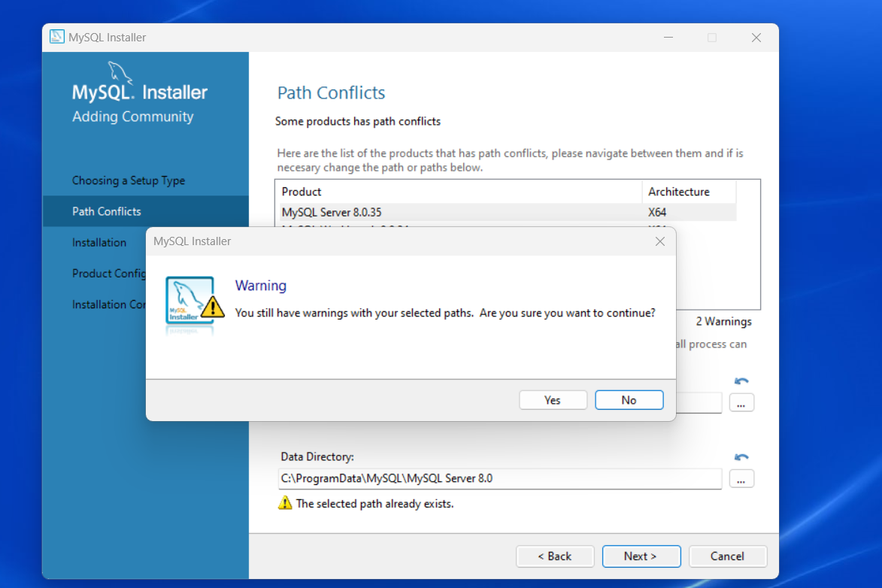The height and width of the screenshot is (588, 882).
Task: Click the MySQL dolphin logo
Action: point(120,73)
